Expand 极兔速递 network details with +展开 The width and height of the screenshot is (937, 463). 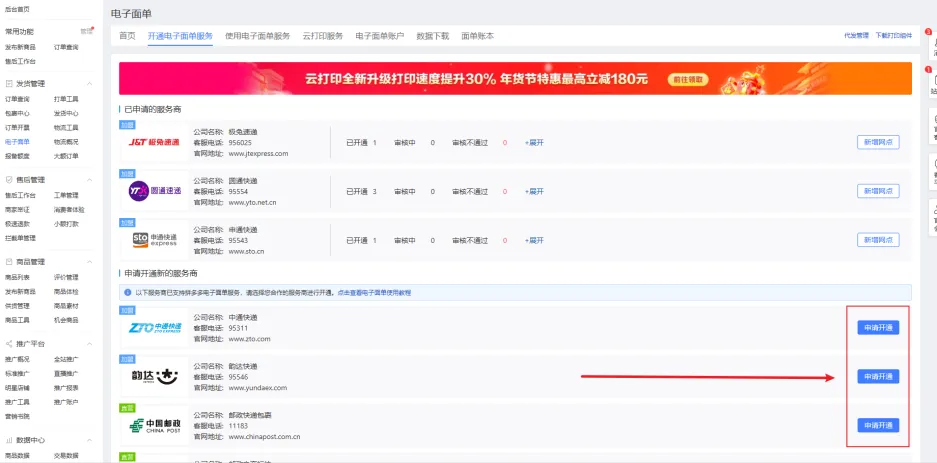534,143
